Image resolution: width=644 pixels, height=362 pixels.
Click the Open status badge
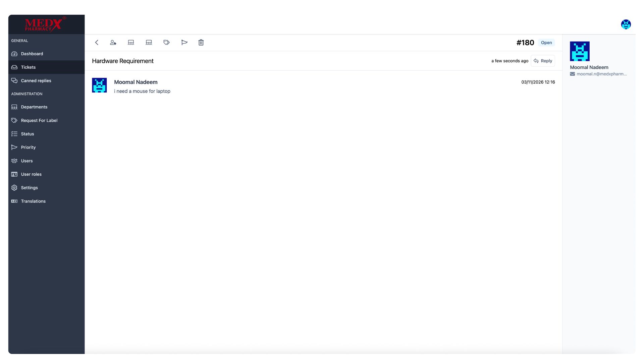pyautogui.click(x=546, y=43)
